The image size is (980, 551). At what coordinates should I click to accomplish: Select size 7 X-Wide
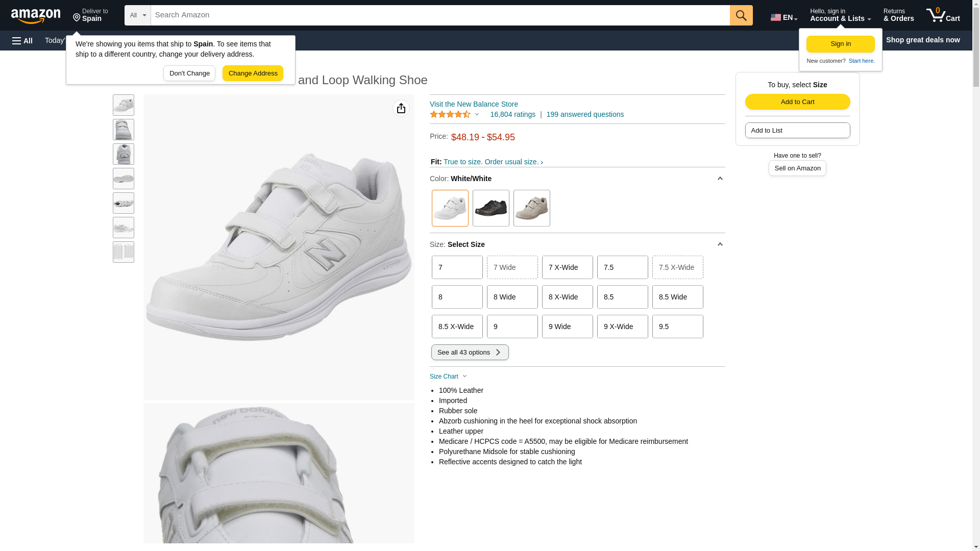(x=567, y=267)
